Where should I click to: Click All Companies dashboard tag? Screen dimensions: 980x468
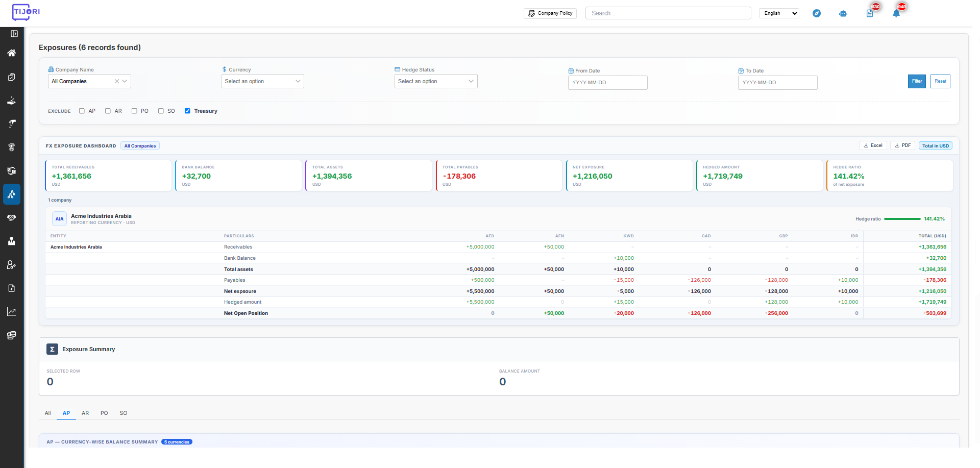point(140,146)
